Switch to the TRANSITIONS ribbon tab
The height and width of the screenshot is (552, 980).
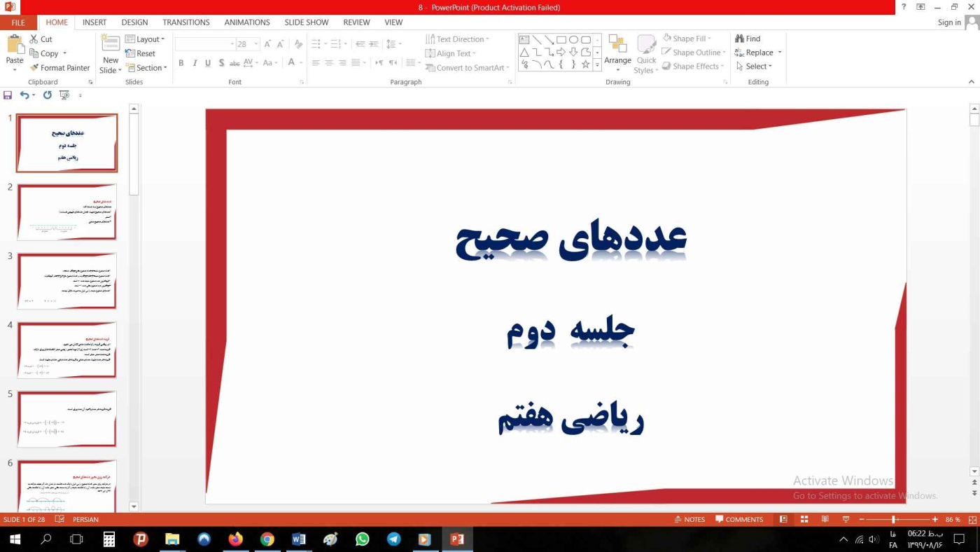pyautogui.click(x=186, y=22)
